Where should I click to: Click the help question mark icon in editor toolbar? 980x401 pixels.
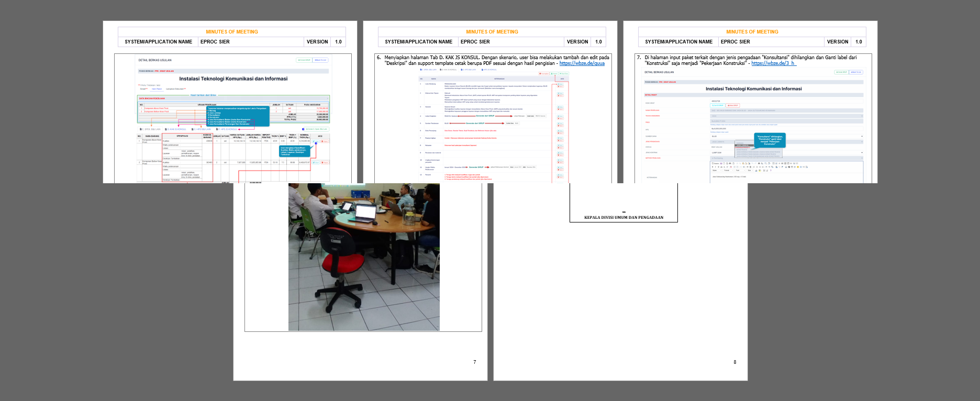(x=770, y=170)
